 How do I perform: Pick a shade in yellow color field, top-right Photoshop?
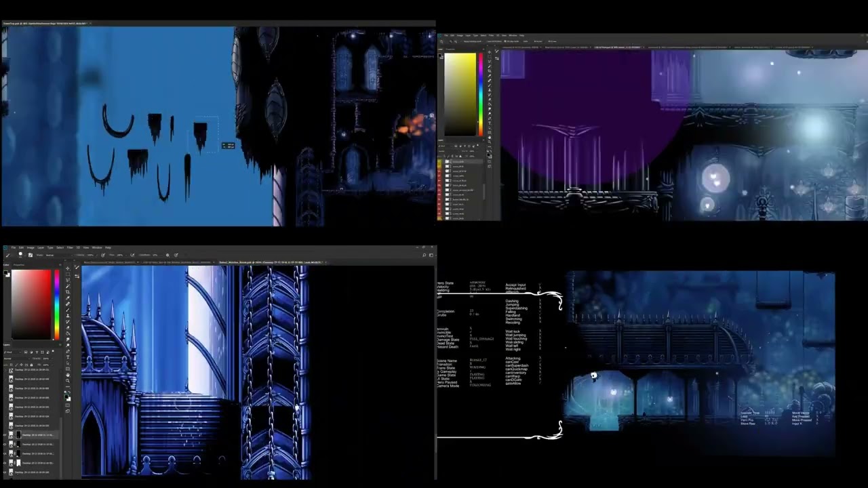click(x=460, y=95)
